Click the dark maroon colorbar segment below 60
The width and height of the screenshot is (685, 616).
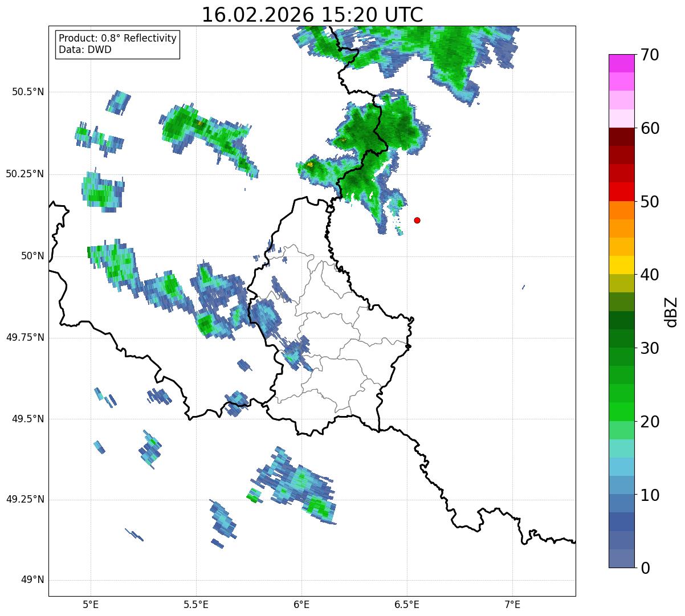click(x=621, y=137)
